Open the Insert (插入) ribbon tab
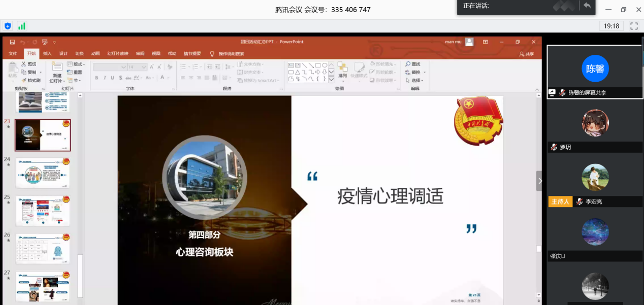Screen dimensions: 644x305 click(x=47, y=54)
